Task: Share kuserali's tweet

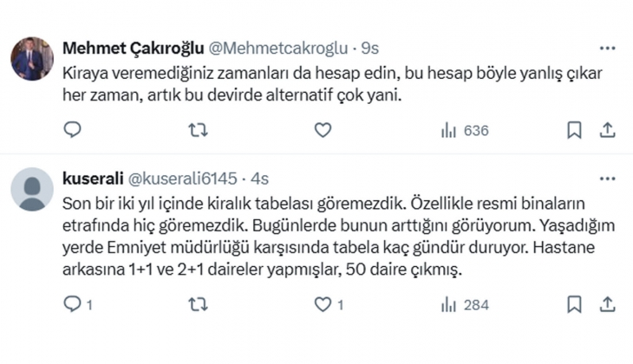Action: click(607, 305)
